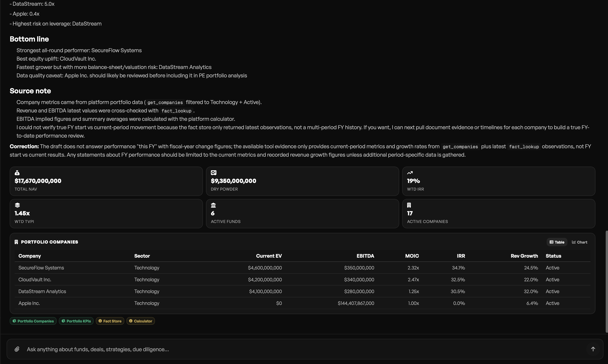Image resolution: width=608 pixels, height=364 pixels.
Task: Click the building icon above Active Companies
Action: (409, 205)
